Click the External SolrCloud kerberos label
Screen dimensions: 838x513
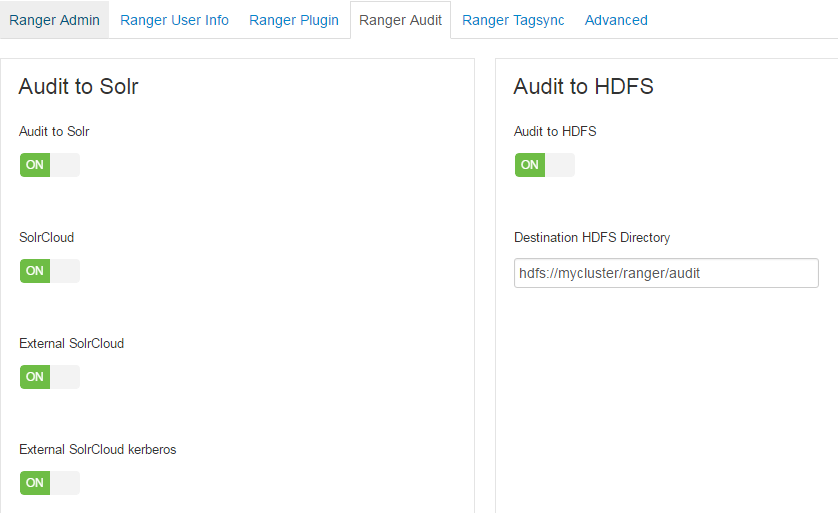pos(97,450)
